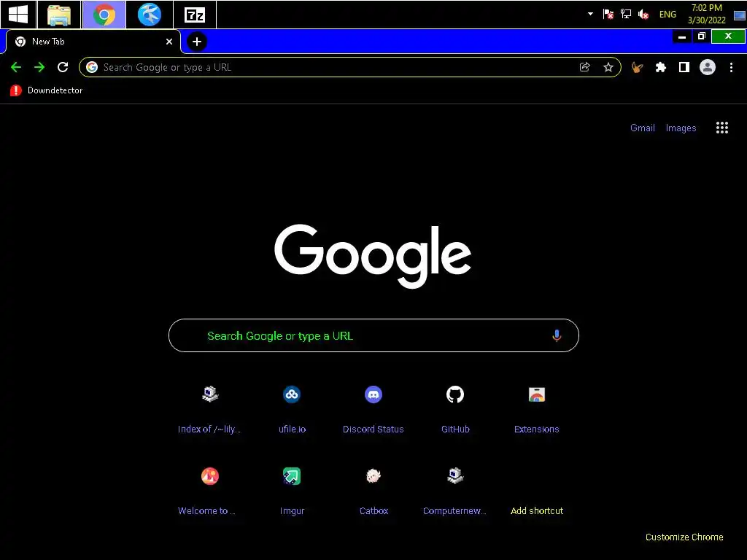Screen dimensions: 747x560
Task: Open Chrome three-dot menu
Action: tap(731, 67)
